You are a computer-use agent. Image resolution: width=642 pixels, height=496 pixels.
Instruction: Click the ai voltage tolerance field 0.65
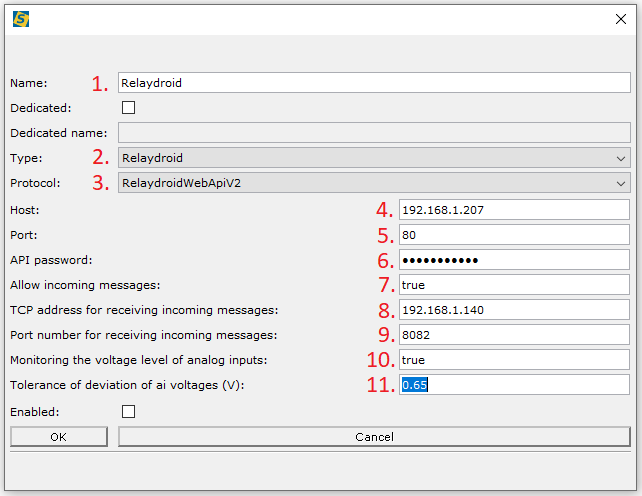(x=513, y=385)
